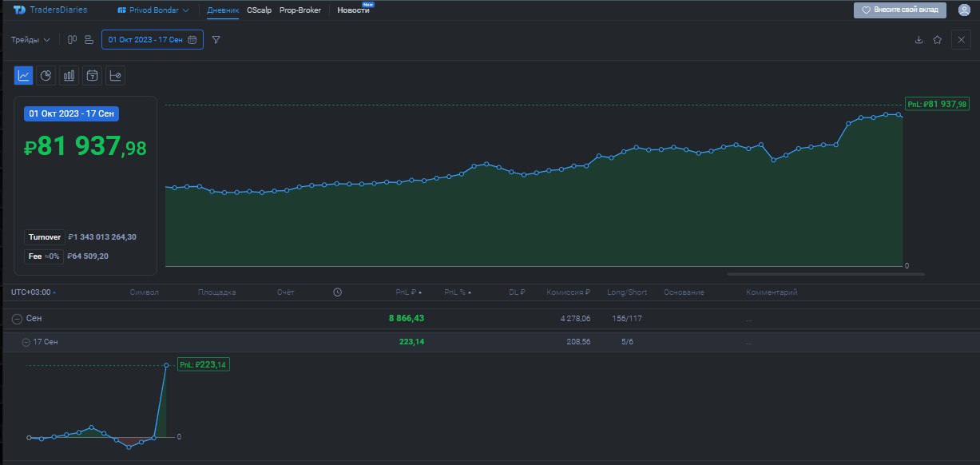Click the peak data point on the 17 Сен chart
This screenshot has height=465, width=980.
click(x=166, y=365)
